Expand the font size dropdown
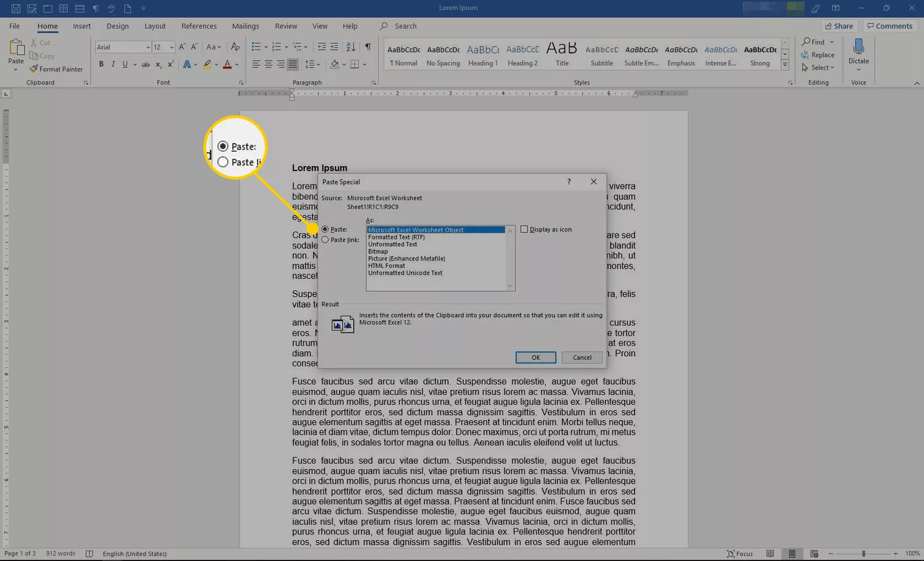Screen dimensions: 924x561 [171, 47]
